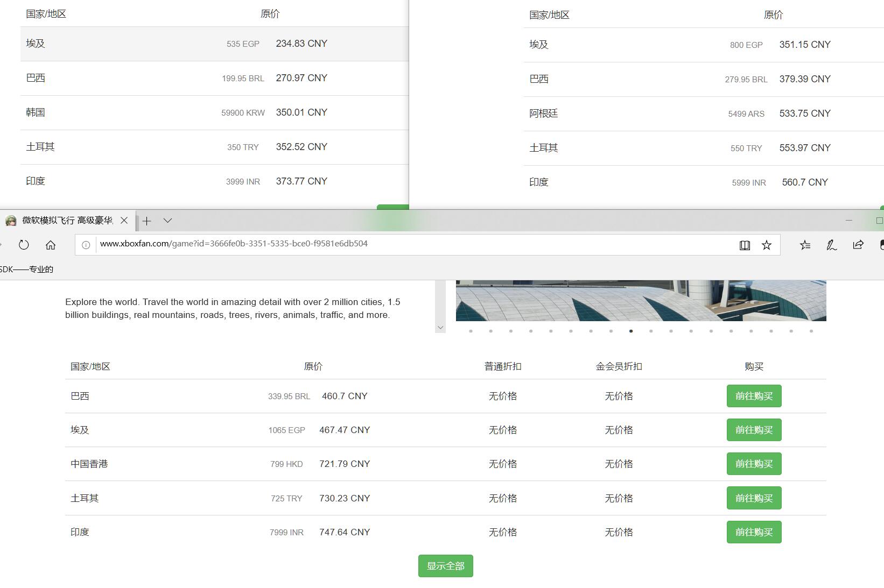Screen dimensions: 884x588
Task: Click 无价格 under 普通折扣 for 巴西
Action: pyautogui.click(x=503, y=396)
